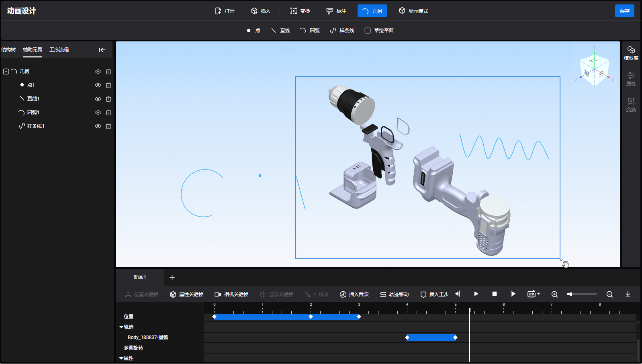Viewport: 642px width, 364px height.
Task: Zoom out the timeline
Action: 609,294
